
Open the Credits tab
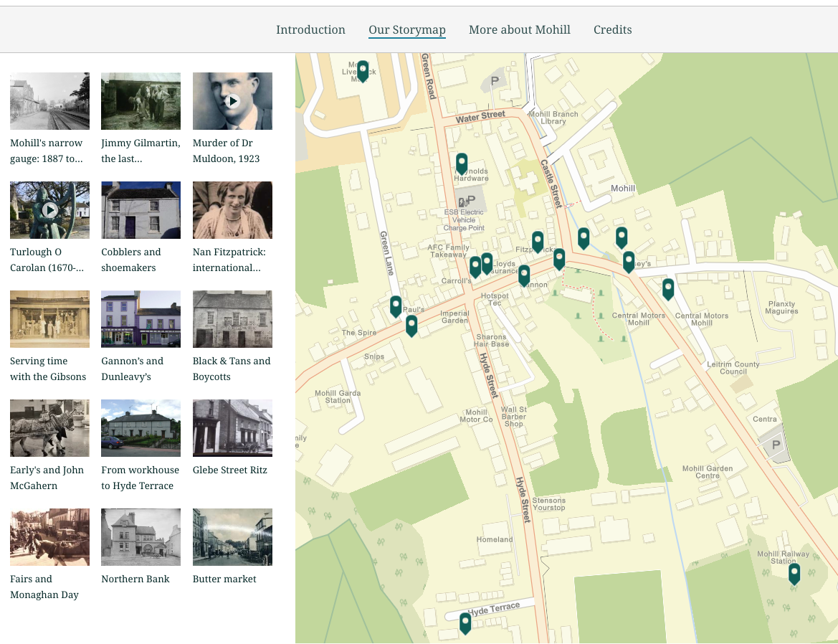tap(612, 29)
